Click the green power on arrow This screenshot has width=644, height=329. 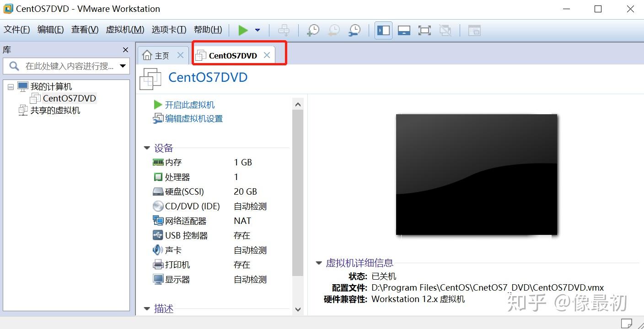click(x=243, y=30)
